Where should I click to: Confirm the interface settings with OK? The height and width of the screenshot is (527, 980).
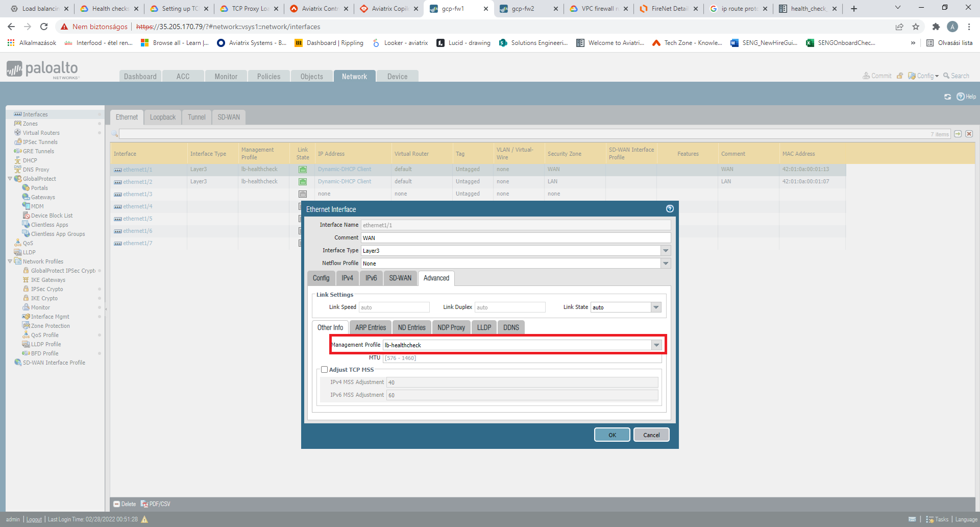pos(611,435)
